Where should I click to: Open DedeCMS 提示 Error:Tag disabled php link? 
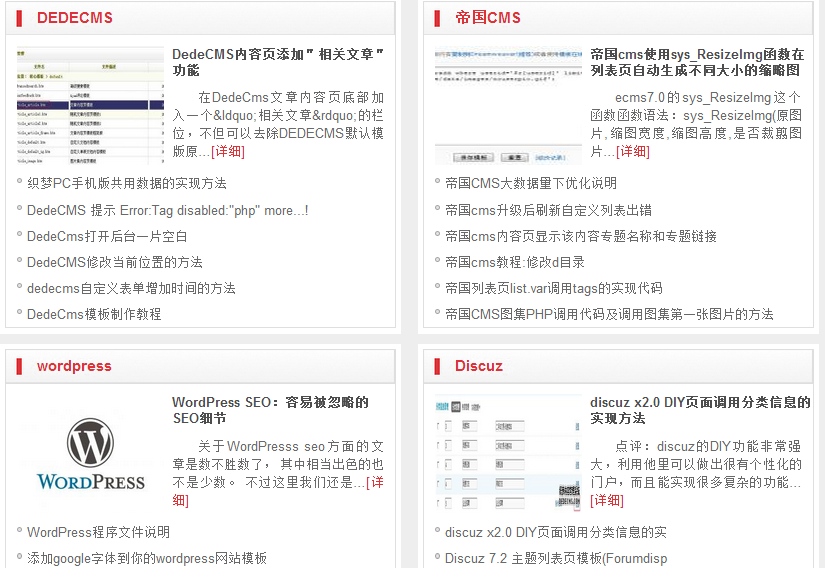pos(167,210)
